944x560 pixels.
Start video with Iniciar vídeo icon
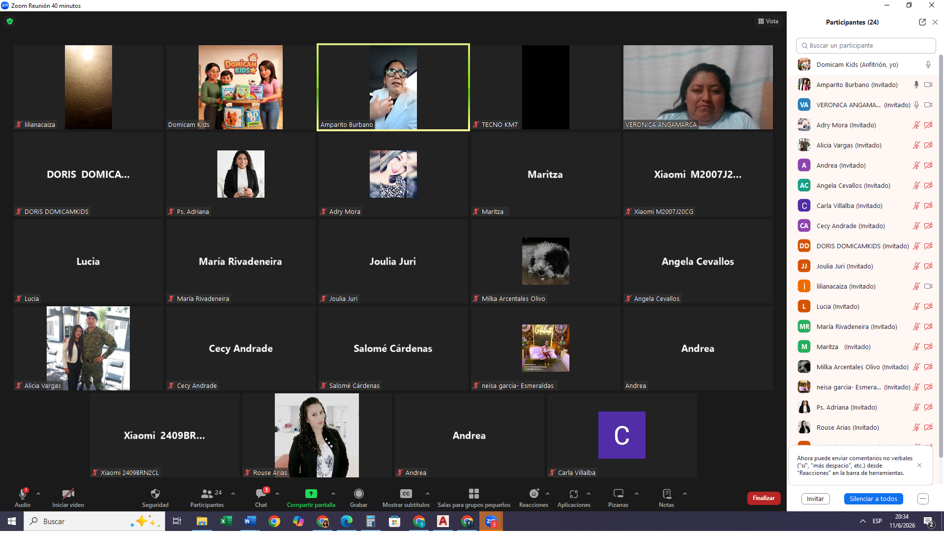[x=68, y=494]
